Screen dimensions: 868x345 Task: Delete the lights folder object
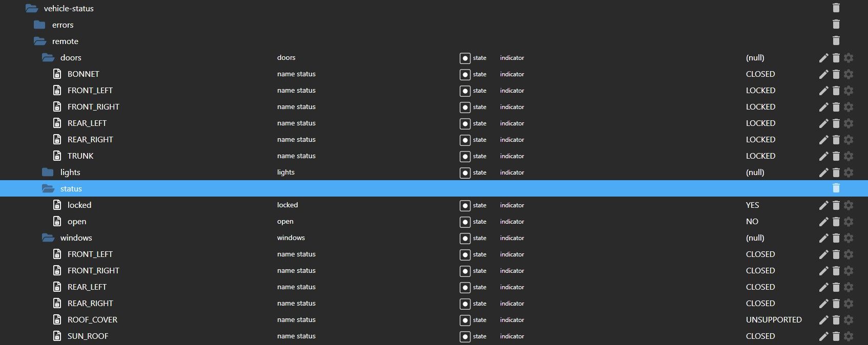point(836,172)
